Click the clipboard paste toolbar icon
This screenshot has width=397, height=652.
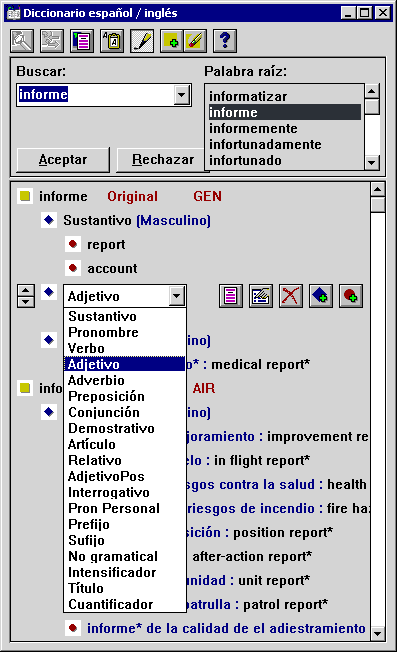(x=112, y=41)
